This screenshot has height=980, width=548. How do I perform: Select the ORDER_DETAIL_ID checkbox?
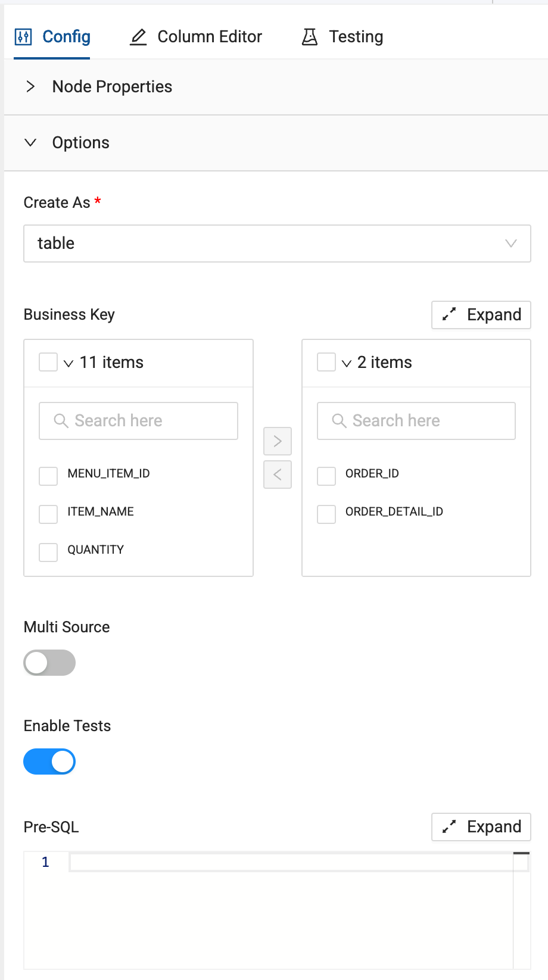tap(326, 514)
